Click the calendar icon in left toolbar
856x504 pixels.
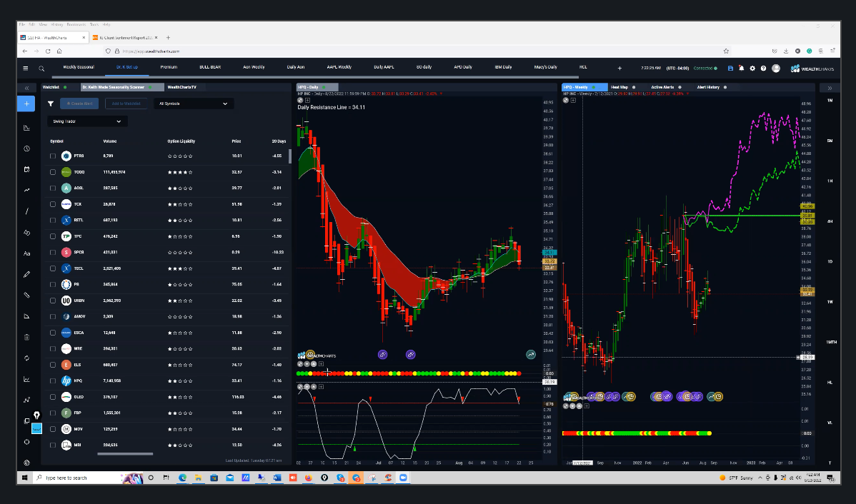click(26, 169)
